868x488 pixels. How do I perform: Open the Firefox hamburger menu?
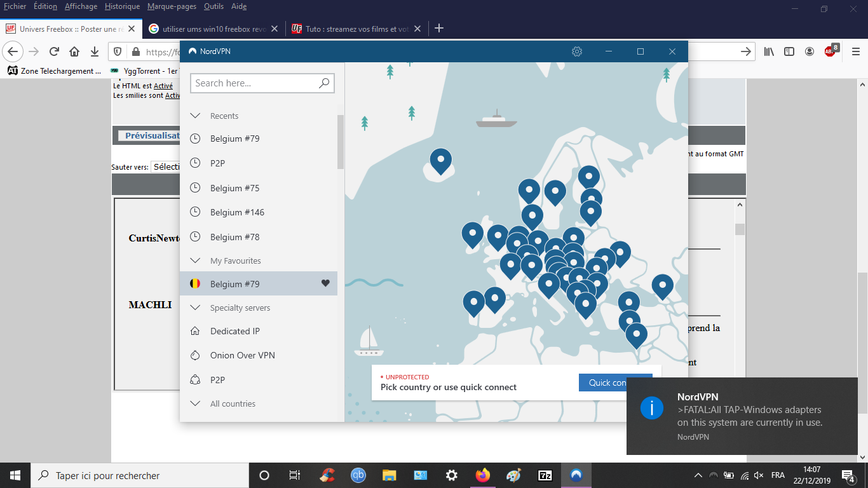856,51
